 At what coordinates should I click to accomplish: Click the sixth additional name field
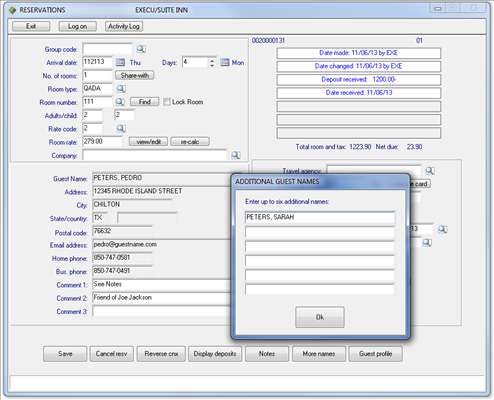point(320,289)
